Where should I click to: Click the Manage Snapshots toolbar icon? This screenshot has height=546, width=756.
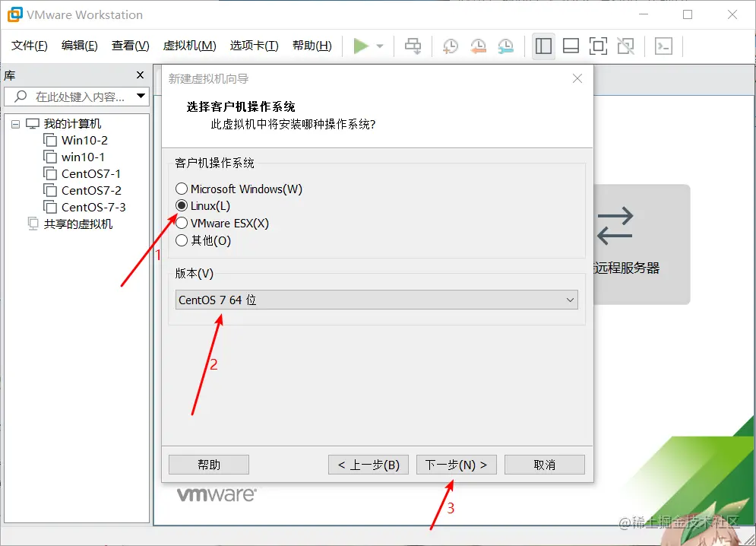pyautogui.click(x=506, y=46)
